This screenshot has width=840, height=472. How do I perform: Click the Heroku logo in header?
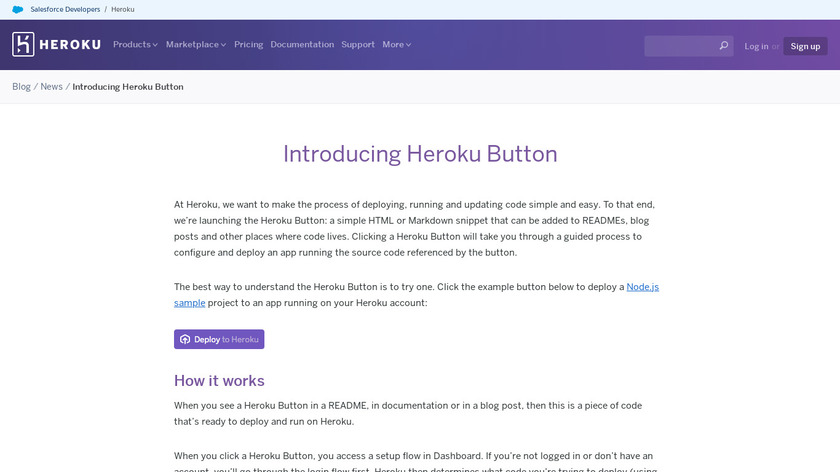coord(55,45)
